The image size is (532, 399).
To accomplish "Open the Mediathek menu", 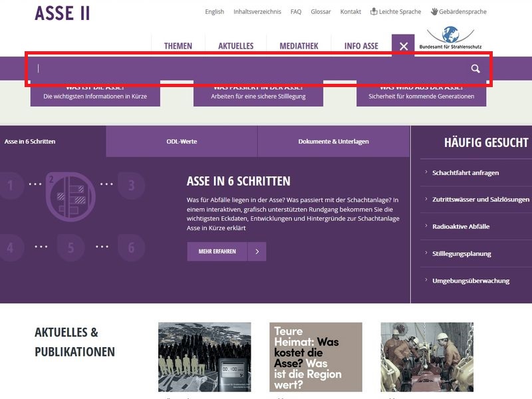I will pos(299,46).
